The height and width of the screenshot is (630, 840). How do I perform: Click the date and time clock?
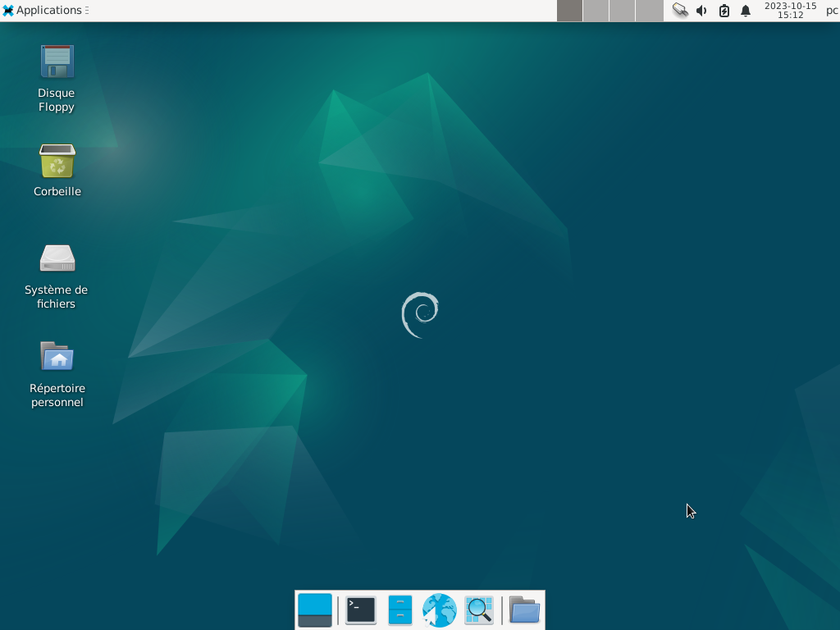point(790,10)
